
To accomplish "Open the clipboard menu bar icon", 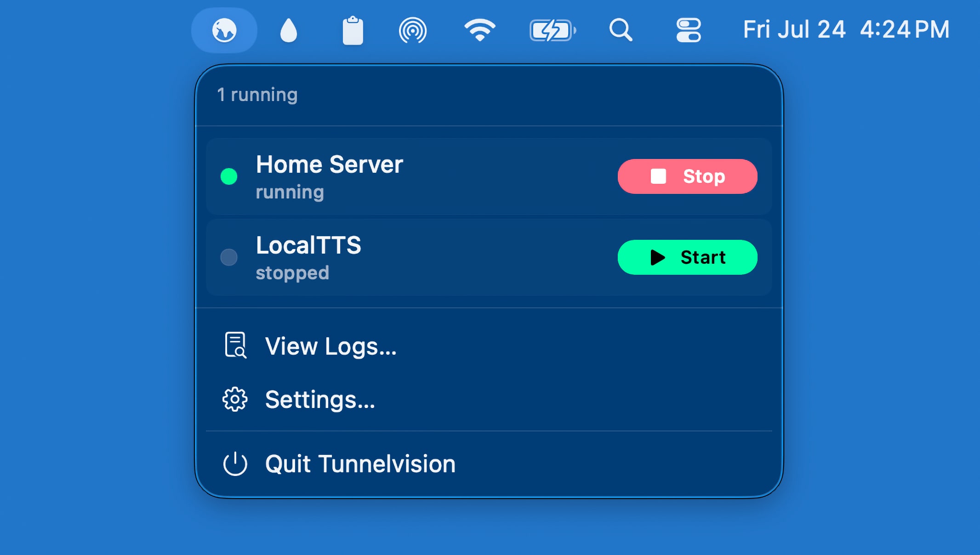I will click(353, 30).
